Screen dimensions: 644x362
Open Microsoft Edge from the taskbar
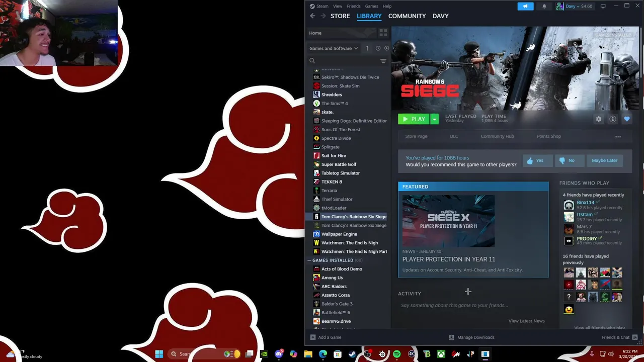pos(323,354)
